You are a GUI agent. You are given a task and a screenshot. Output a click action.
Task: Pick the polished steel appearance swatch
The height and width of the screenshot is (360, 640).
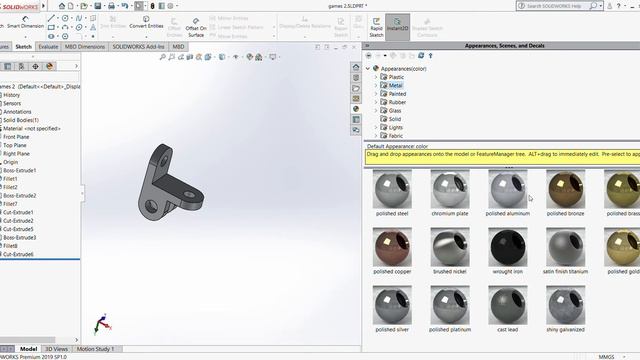[x=392, y=189]
